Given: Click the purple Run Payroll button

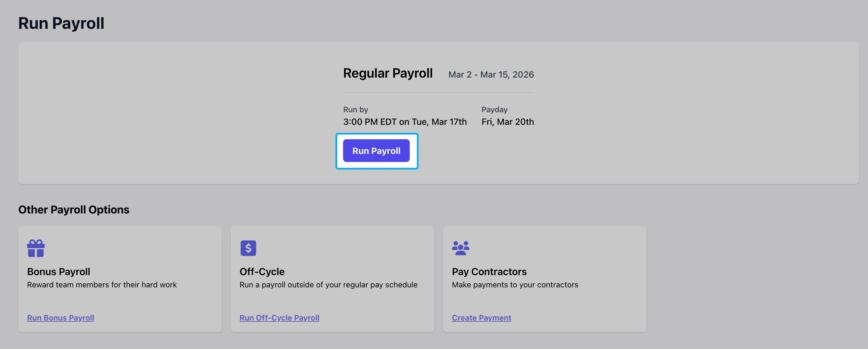Looking at the screenshot, I should (x=376, y=151).
